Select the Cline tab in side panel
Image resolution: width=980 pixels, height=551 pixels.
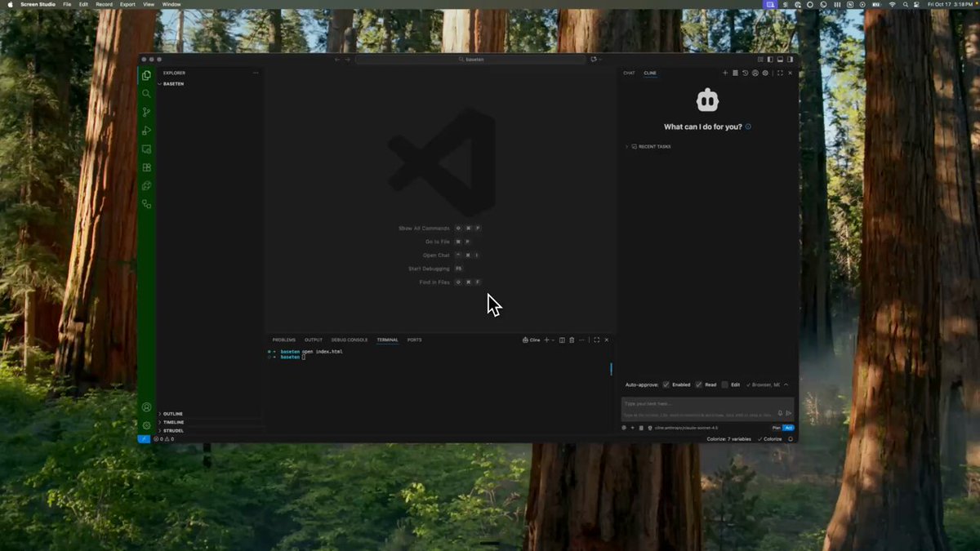[x=650, y=73]
